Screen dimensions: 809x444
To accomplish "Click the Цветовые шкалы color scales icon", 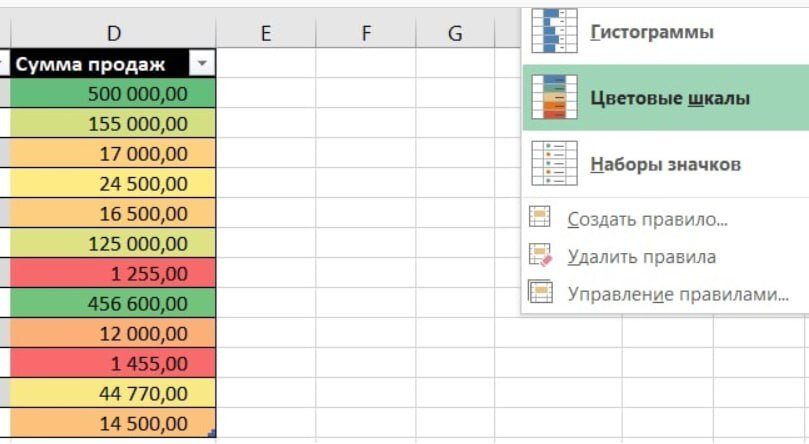I will pyautogui.click(x=554, y=98).
